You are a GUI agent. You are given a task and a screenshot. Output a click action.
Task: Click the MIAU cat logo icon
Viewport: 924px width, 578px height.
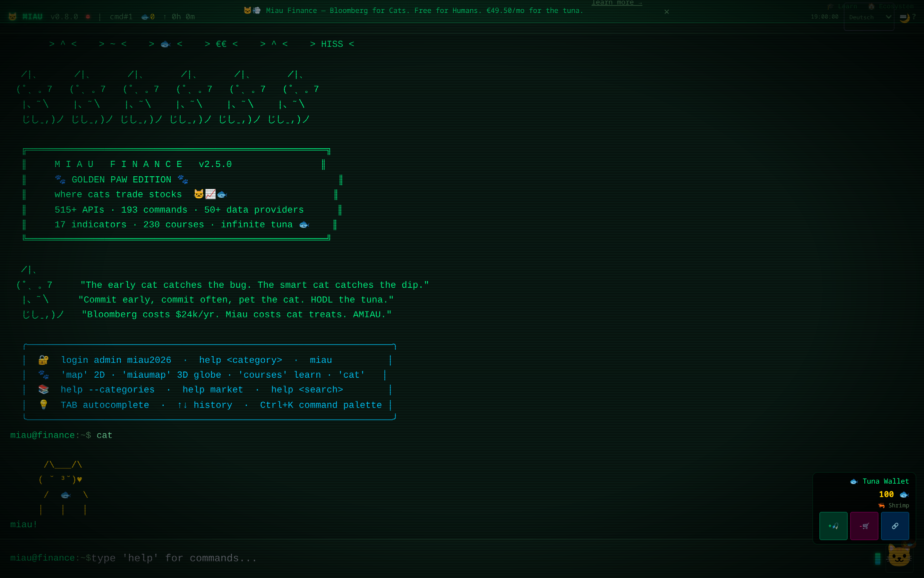point(13,16)
